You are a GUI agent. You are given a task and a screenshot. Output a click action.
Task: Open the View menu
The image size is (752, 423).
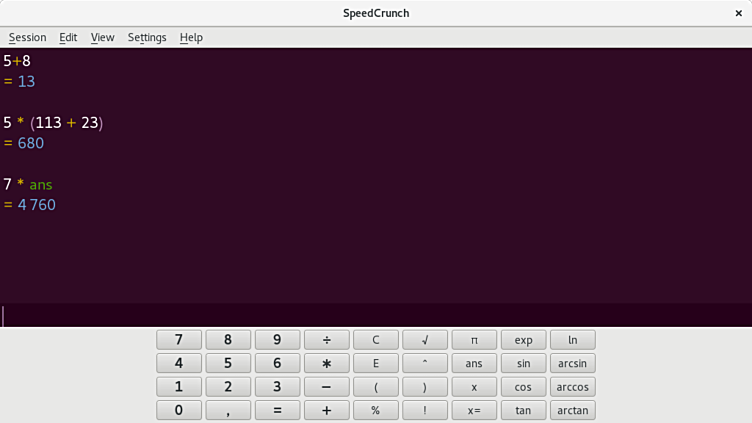click(x=102, y=37)
